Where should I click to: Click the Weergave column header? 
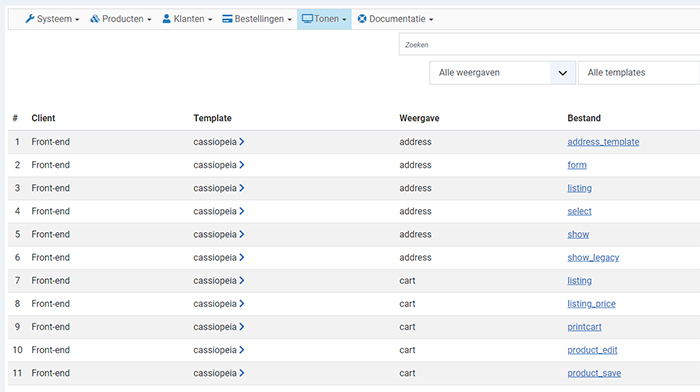pyautogui.click(x=419, y=118)
